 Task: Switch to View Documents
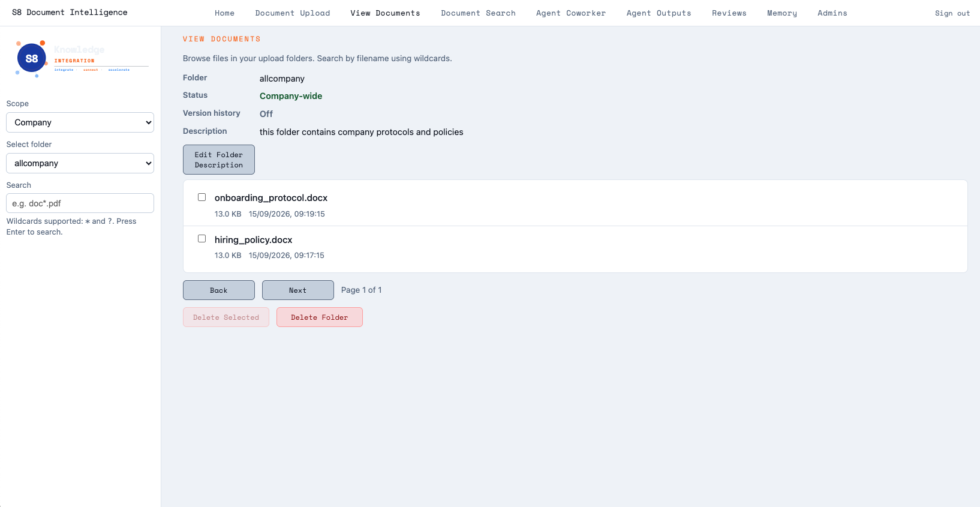click(385, 13)
